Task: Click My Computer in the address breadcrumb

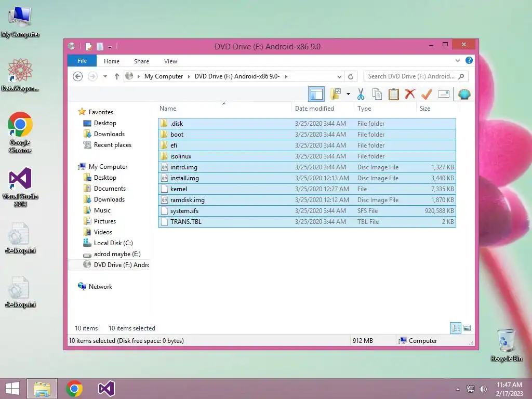Action: click(x=164, y=76)
